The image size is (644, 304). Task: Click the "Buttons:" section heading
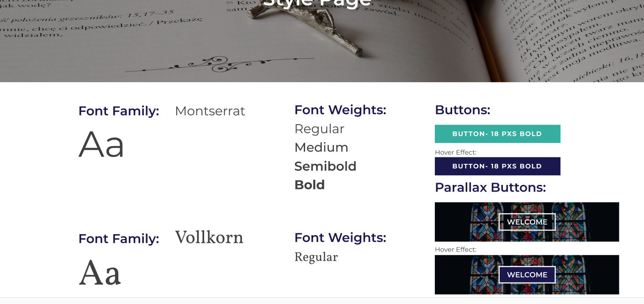[462, 110]
